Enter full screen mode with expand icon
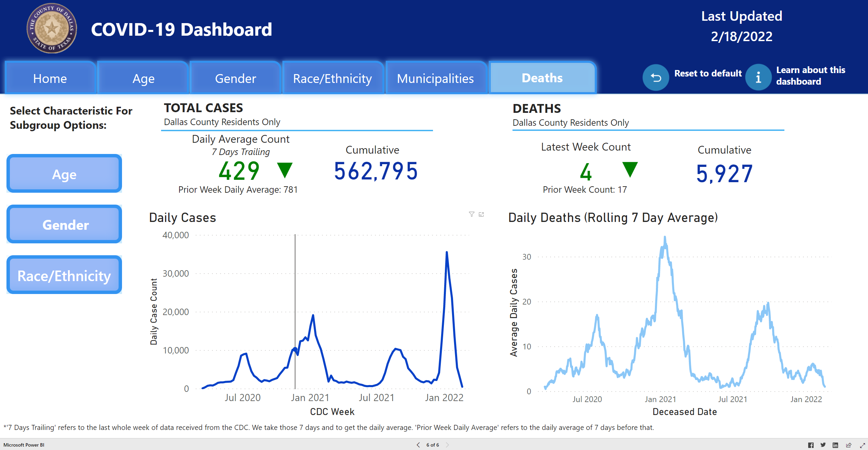 click(862, 445)
